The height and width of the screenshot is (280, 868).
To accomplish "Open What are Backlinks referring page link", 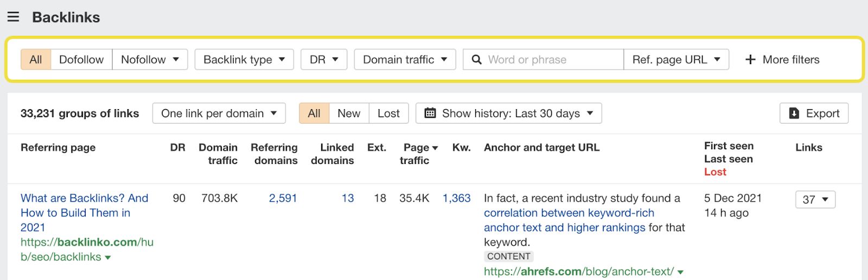I will tap(84, 213).
